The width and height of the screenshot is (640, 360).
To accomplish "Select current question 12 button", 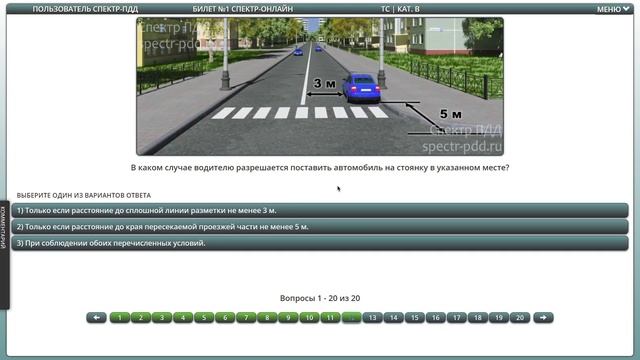I will (351, 318).
